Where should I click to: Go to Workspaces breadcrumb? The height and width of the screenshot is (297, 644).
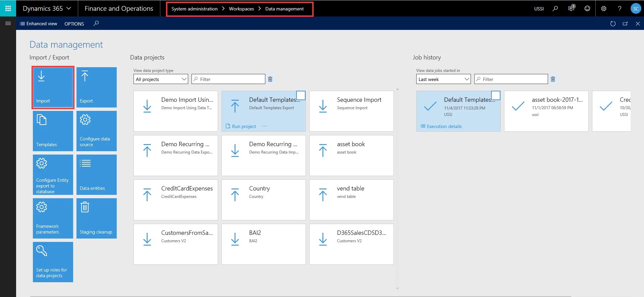pyautogui.click(x=241, y=9)
